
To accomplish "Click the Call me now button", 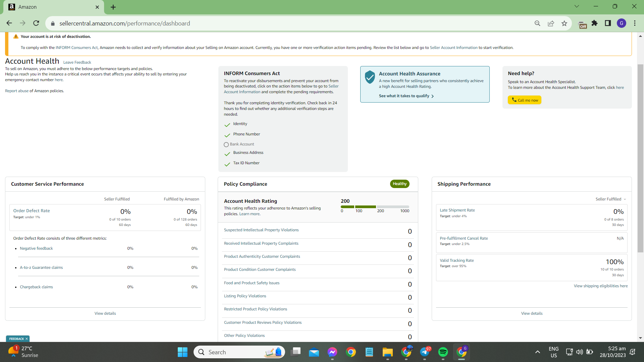I will coord(525,100).
